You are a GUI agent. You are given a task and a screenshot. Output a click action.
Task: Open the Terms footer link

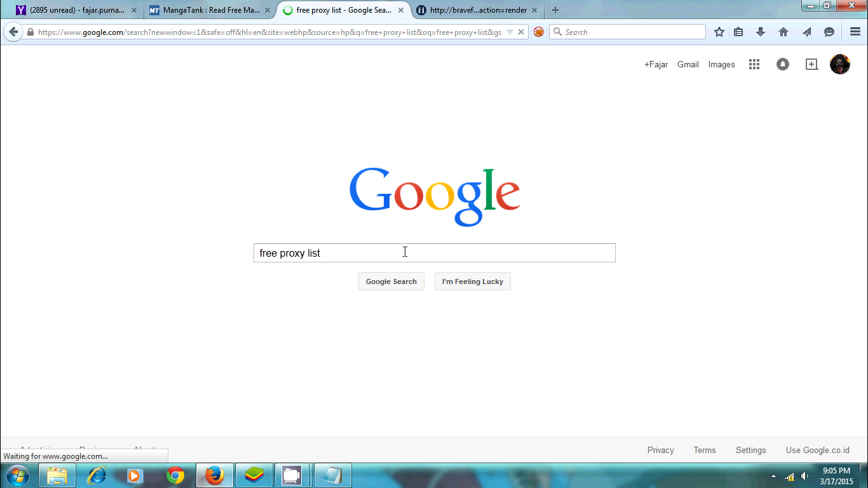coord(705,450)
